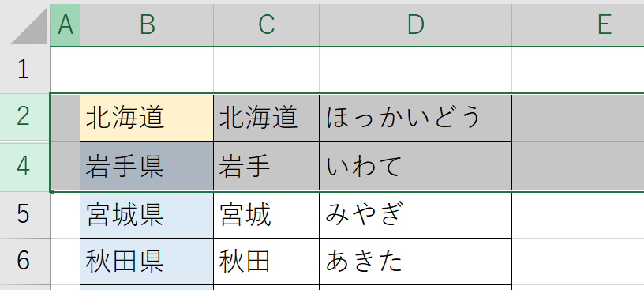Viewport: 644px width, 290px height.
Task: Select row 5 header
Action: click(x=24, y=215)
